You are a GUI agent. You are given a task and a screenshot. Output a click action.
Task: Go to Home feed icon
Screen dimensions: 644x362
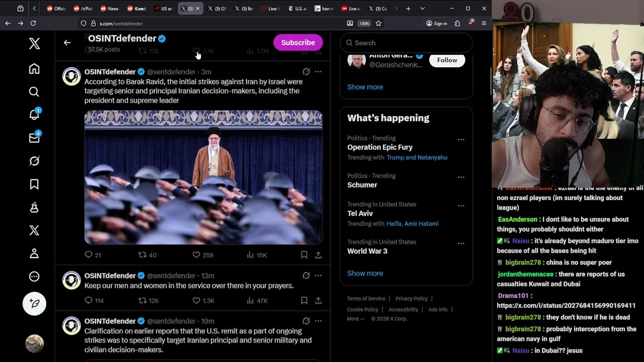click(34, 68)
